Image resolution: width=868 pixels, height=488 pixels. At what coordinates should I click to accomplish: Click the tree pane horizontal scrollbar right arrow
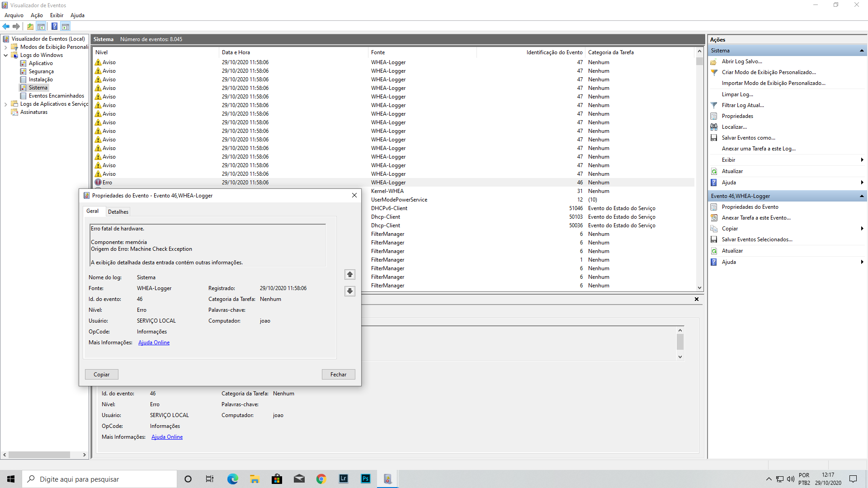click(x=85, y=455)
